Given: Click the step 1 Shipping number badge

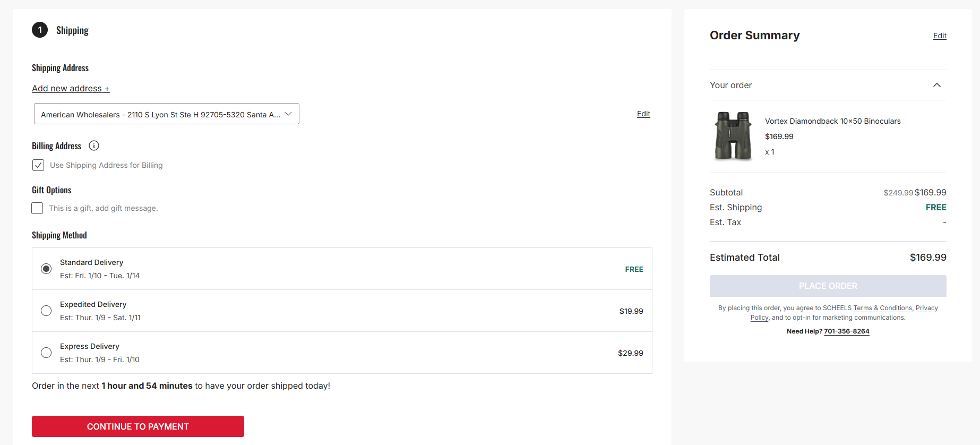Looking at the screenshot, I should [x=40, y=30].
